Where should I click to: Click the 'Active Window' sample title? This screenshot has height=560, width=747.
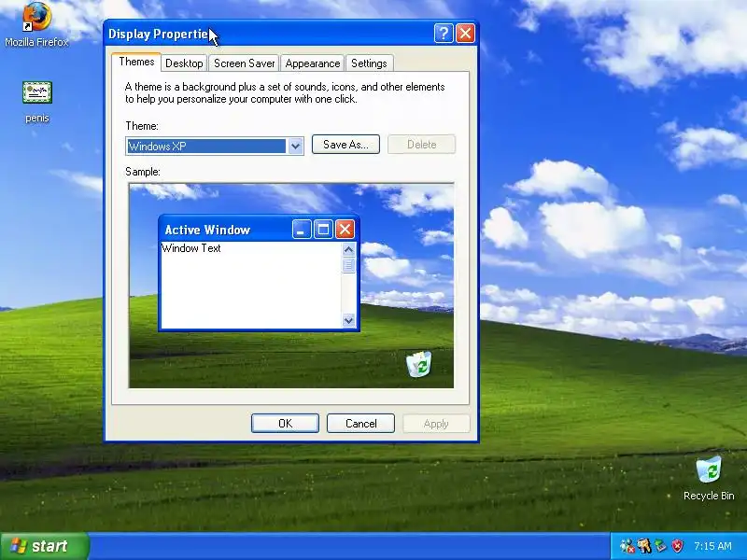click(207, 230)
